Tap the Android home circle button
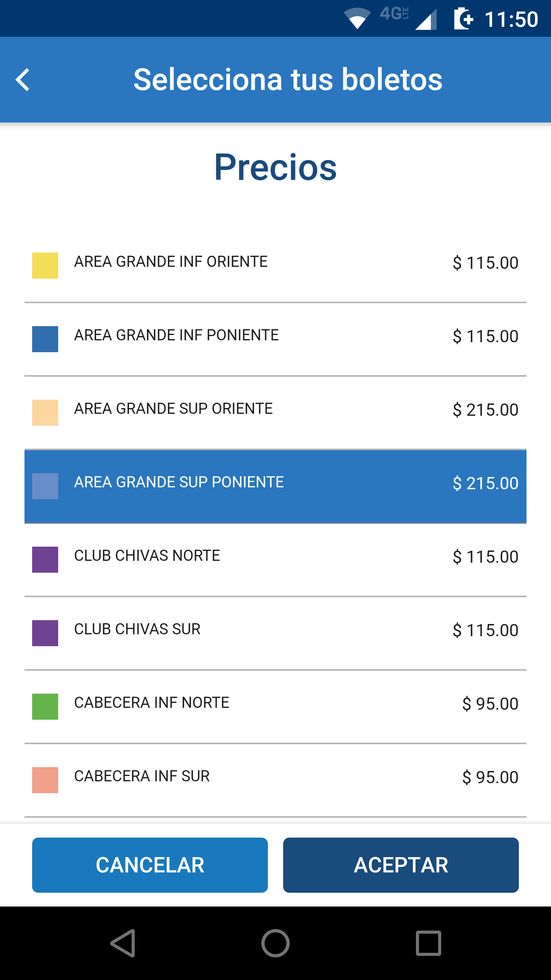This screenshot has width=551, height=980. [x=275, y=943]
